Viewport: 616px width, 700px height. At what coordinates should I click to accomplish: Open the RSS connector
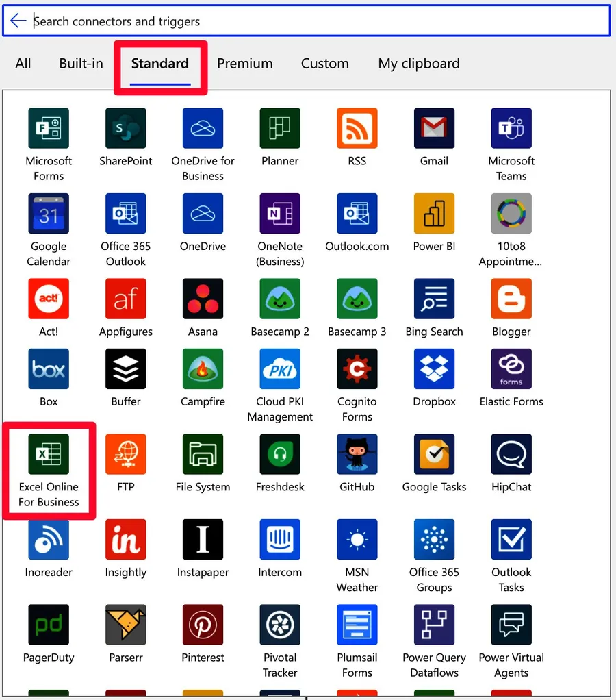click(357, 127)
